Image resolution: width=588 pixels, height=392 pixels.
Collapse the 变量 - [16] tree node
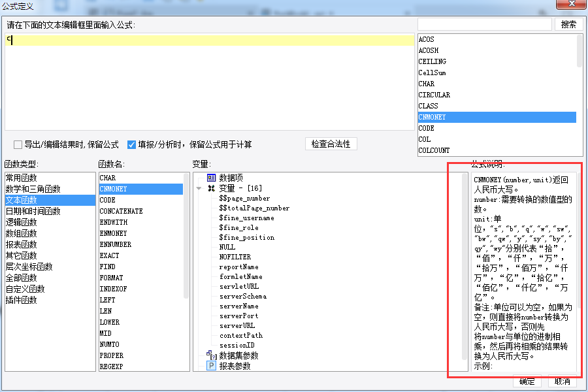(x=199, y=188)
